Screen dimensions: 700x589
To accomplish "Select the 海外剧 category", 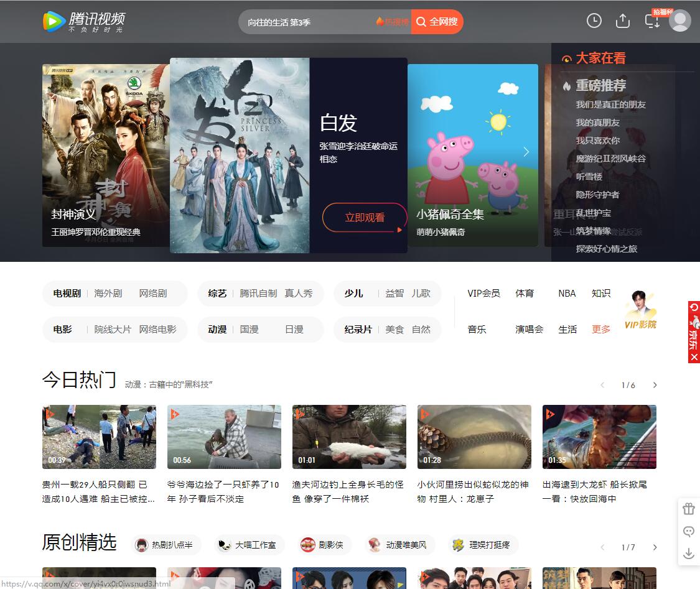I will (x=108, y=293).
